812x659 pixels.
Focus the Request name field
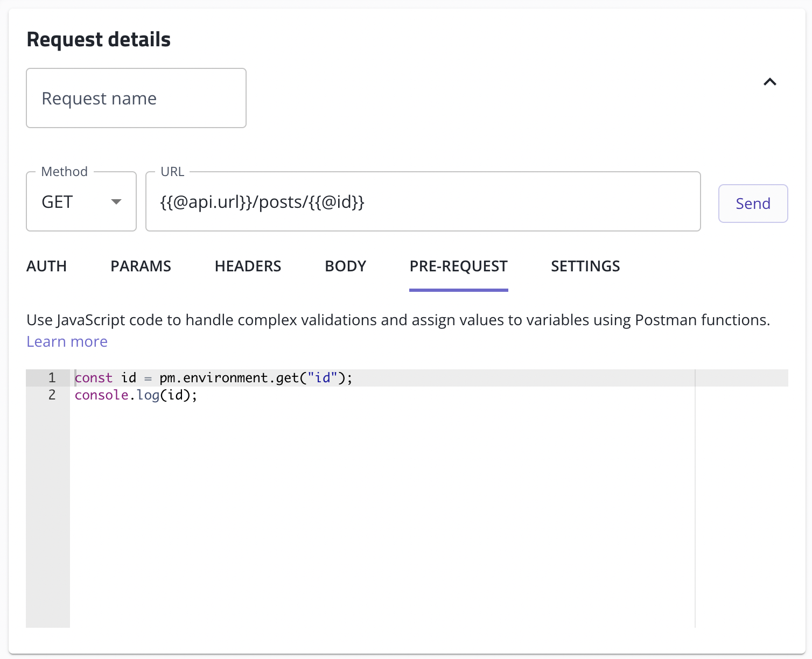136,99
